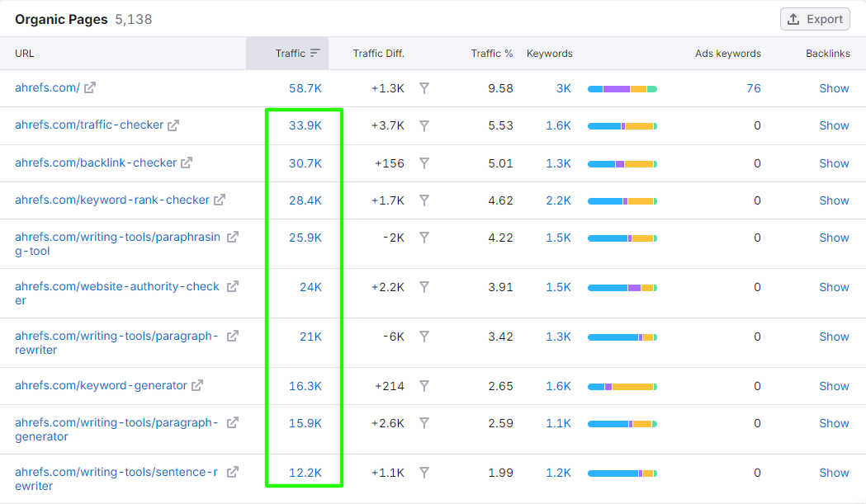Click filter icon in the +3.7K traffic diff row

424,126
